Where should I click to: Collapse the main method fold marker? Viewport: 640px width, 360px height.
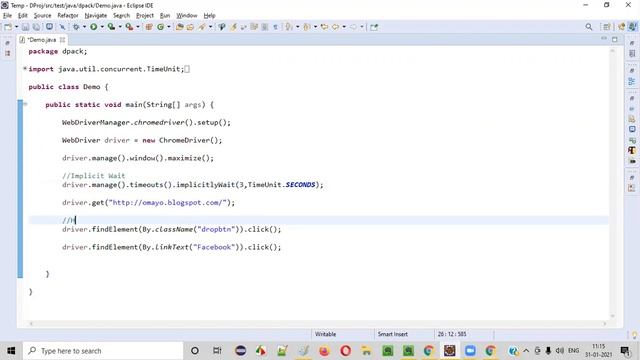pyautogui.click(x=25, y=104)
